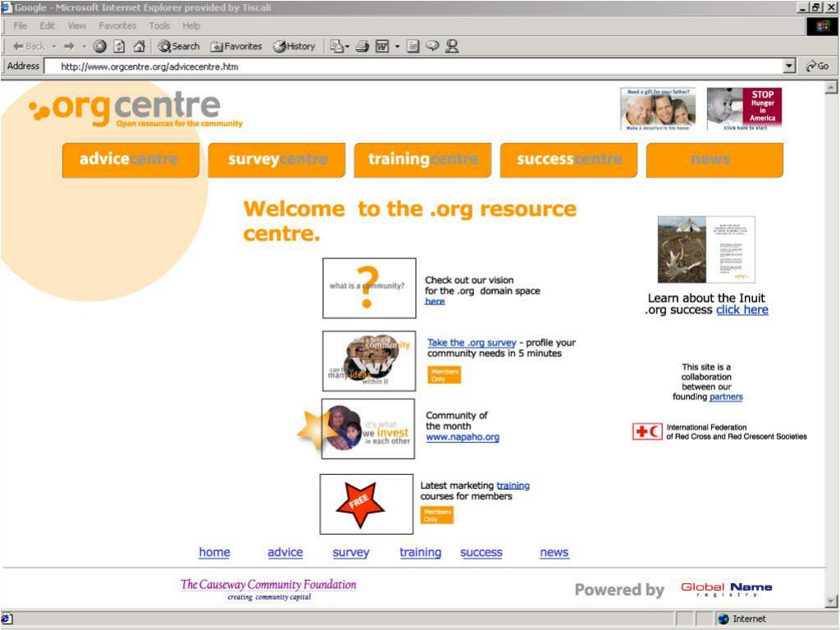
Task: Expand the Back button history dropdown arrow
Action: 54,47
